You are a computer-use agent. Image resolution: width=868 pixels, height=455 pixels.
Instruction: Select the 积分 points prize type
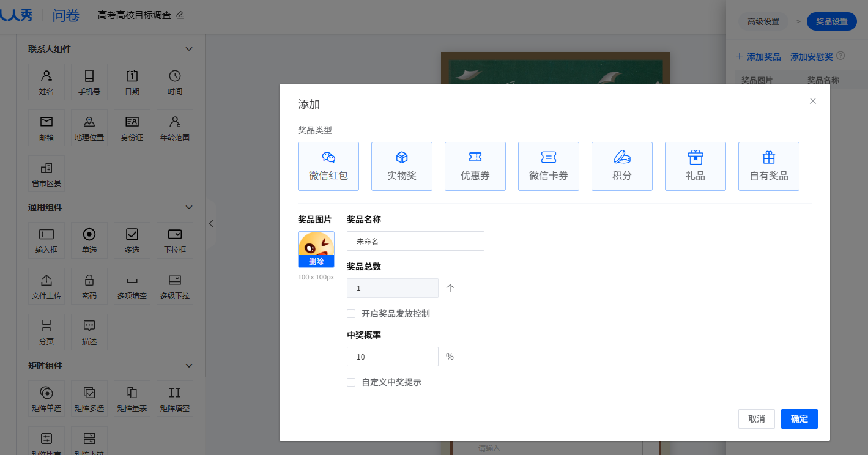coord(621,166)
